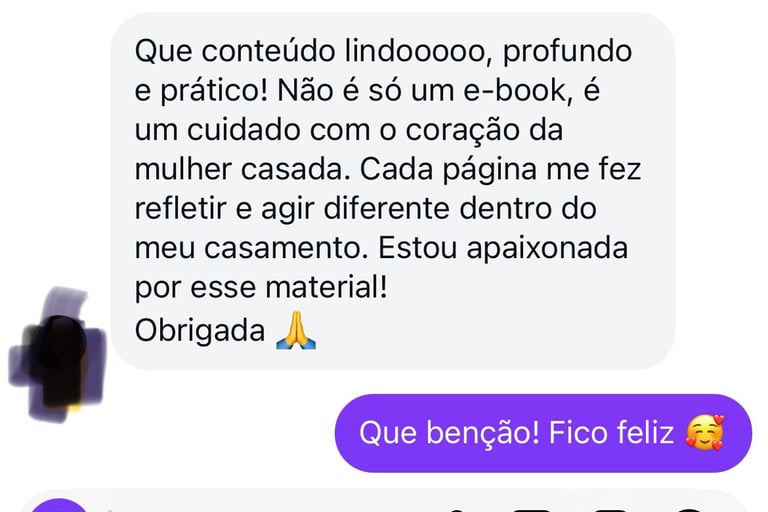Open the purple camera button in composer

point(59,506)
